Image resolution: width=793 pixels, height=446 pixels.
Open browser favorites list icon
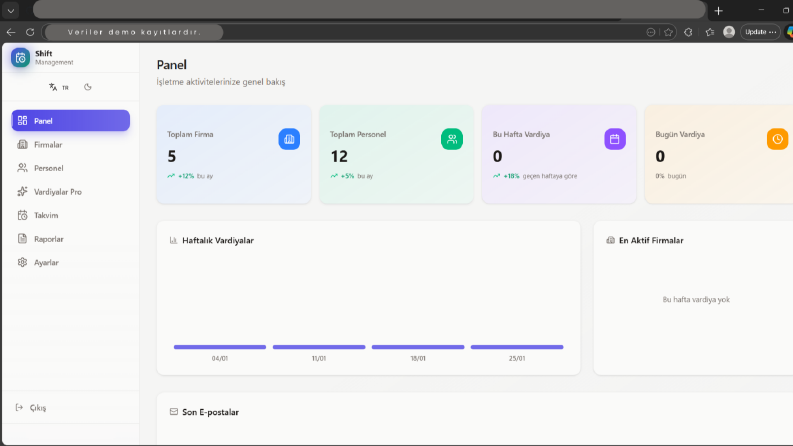click(710, 32)
